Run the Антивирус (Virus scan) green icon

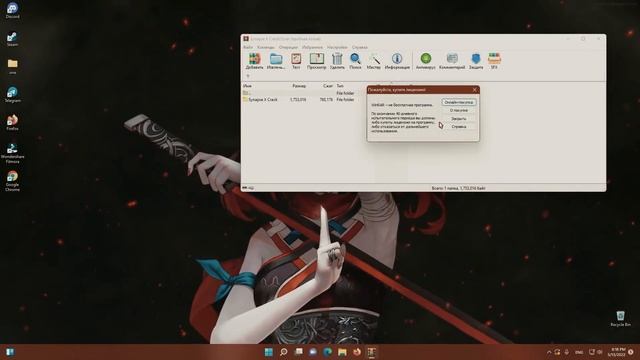(425, 61)
